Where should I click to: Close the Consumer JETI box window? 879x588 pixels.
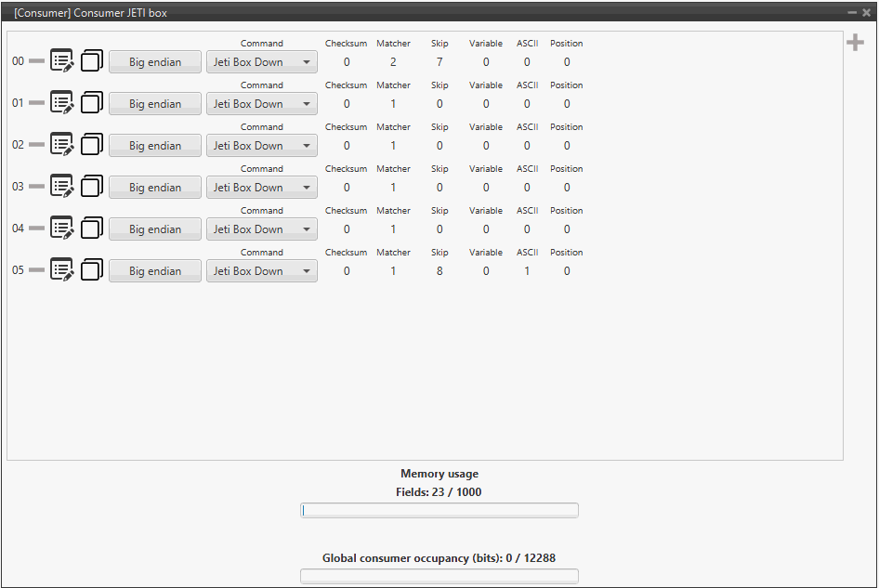pos(867,13)
